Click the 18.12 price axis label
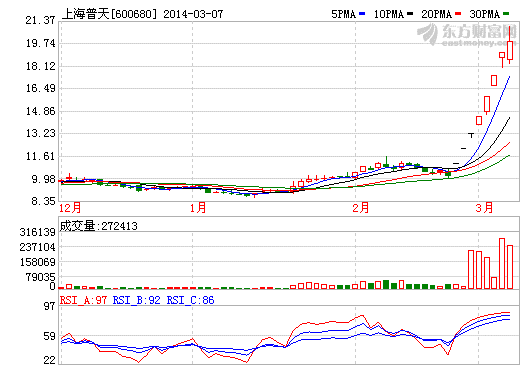Image resolution: width=520 pixels, height=365 pixels. (x=40, y=66)
